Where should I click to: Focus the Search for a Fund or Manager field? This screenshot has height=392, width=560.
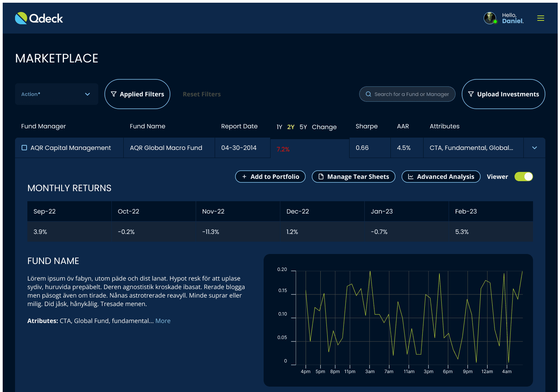(x=407, y=94)
